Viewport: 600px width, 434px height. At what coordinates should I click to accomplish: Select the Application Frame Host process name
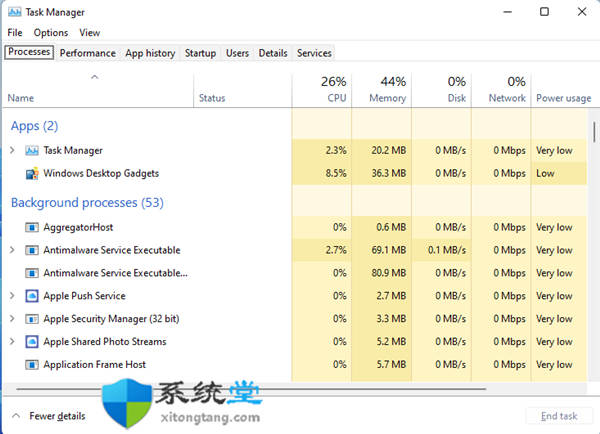coord(95,365)
